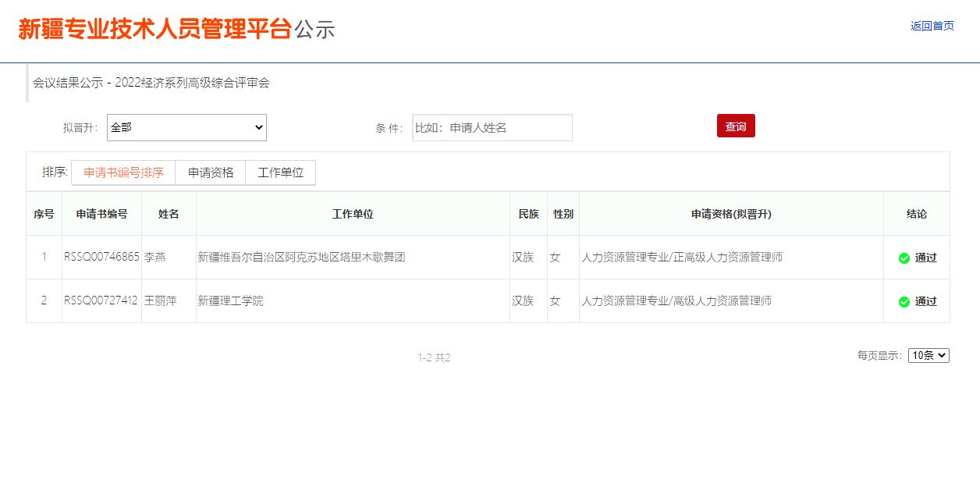
Task: Click the 民族 column header
Action: click(x=529, y=214)
